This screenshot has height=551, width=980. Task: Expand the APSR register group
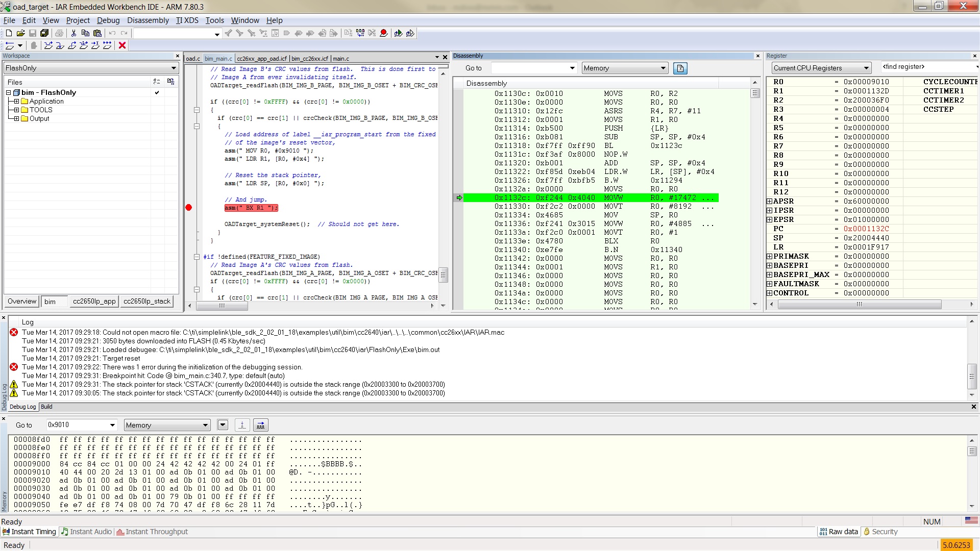click(769, 202)
